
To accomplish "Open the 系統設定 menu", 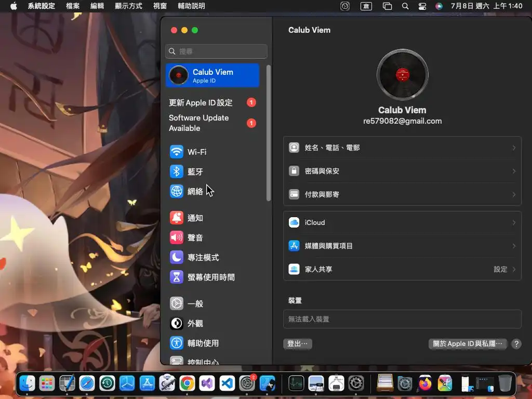I will (41, 6).
